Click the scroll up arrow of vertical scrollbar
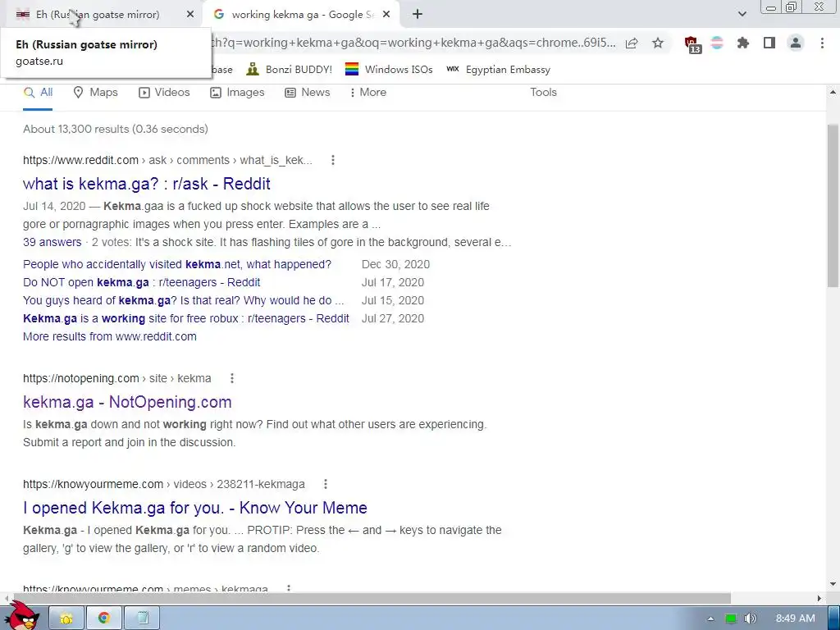 [x=833, y=92]
